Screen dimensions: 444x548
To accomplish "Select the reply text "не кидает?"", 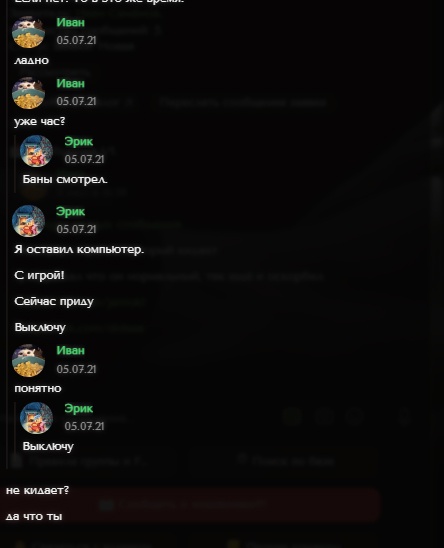I will 37,491.
